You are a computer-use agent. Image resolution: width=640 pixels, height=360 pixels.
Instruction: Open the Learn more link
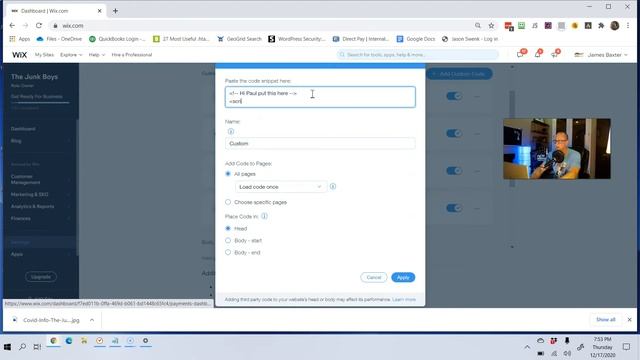(404, 300)
